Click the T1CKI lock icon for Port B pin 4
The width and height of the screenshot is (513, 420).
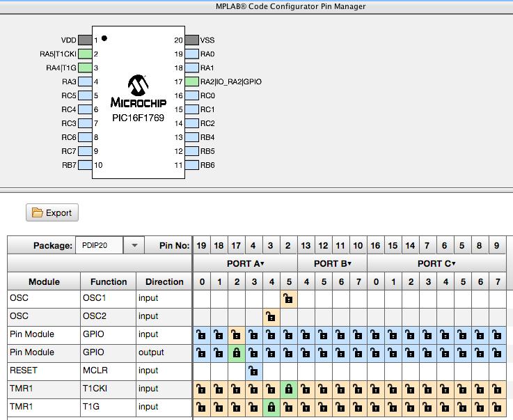point(306,389)
